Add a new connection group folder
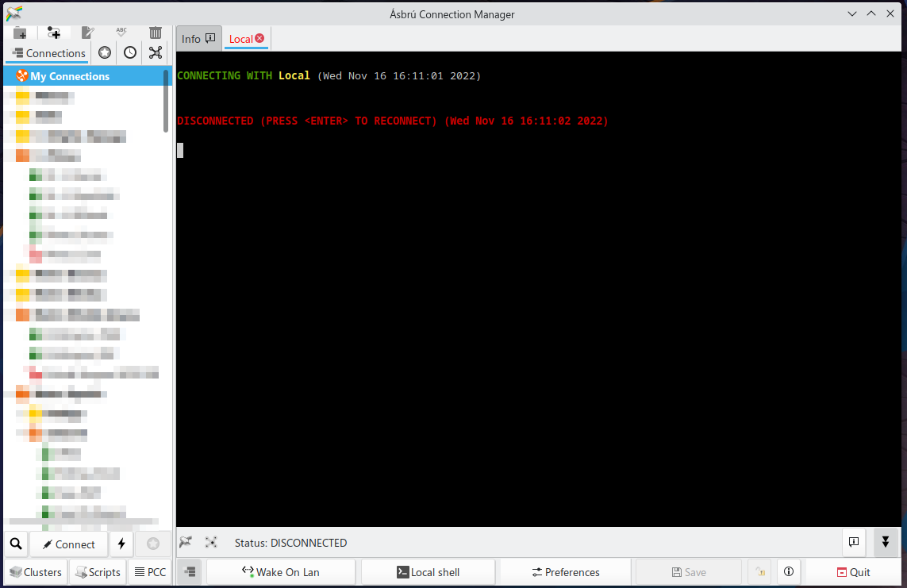 (x=21, y=33)
